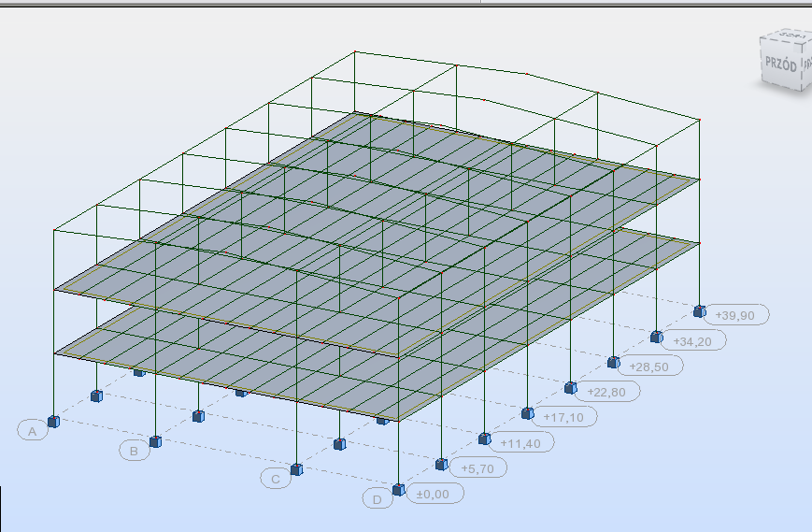Click the +34,20 grid label

692,341
